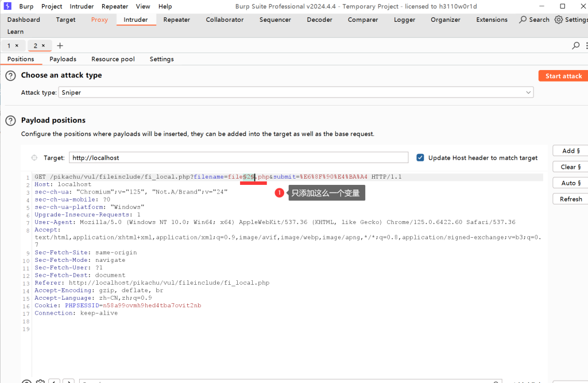Open the View menu
This screenshot has height=383, width=588.
point(143,6)
